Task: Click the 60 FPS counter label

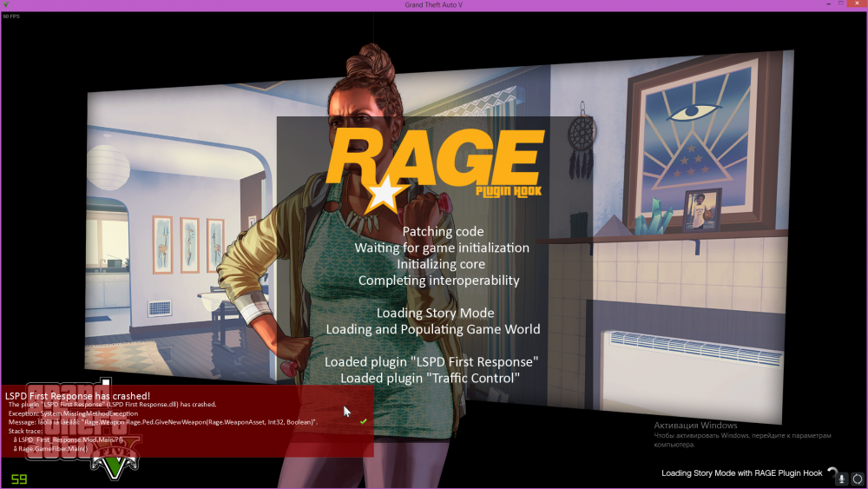Action: point(11,17)
